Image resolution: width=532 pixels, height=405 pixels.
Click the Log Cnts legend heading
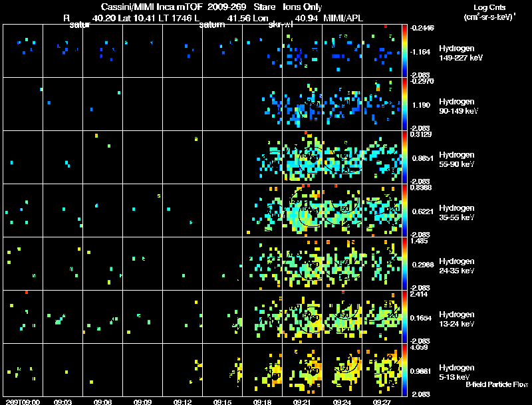489,7
